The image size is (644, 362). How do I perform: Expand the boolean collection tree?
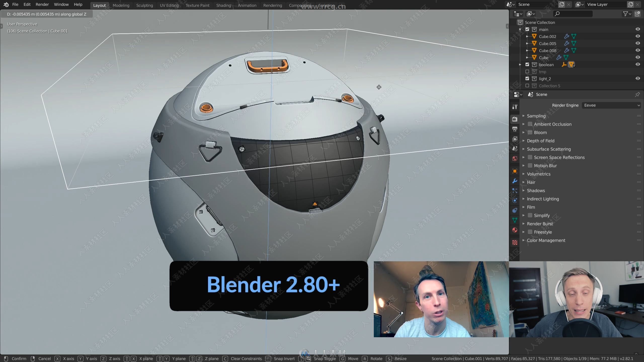coord(520,65)
